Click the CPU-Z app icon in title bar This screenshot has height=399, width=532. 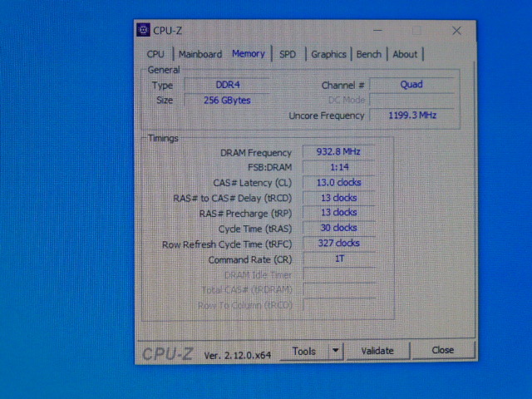click(143, 30)
